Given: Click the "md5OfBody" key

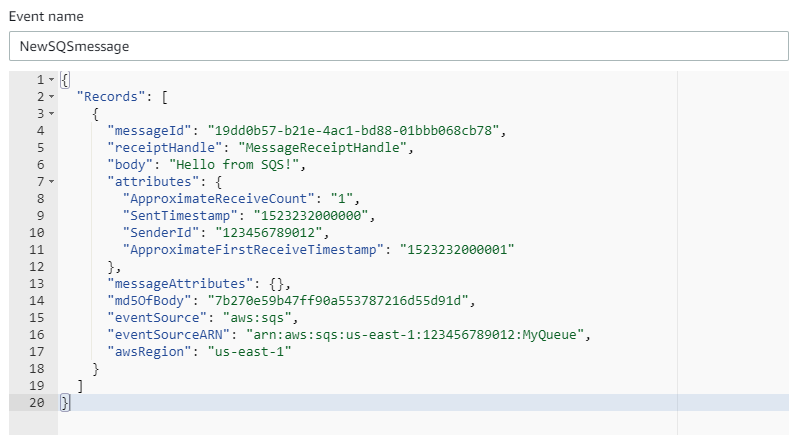Looking at the screenshot, I should [x=149, y=301].
